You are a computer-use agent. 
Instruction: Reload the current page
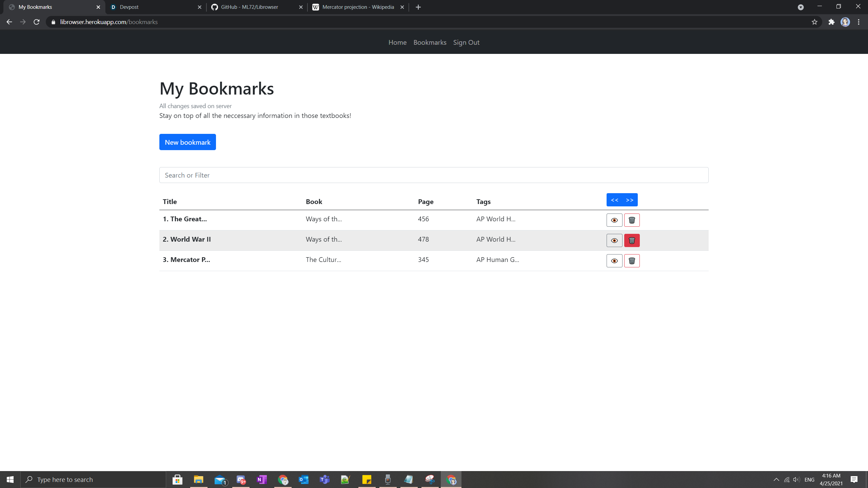point(37,22)
